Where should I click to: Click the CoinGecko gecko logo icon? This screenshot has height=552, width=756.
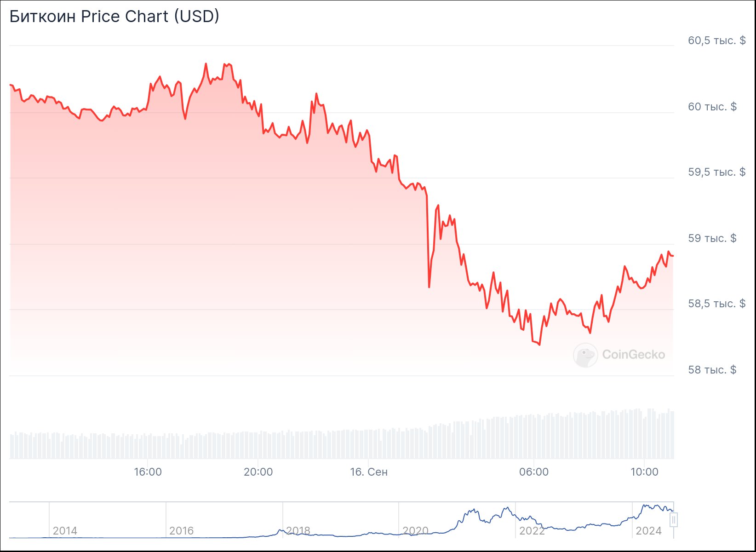(x=585, y=355)
